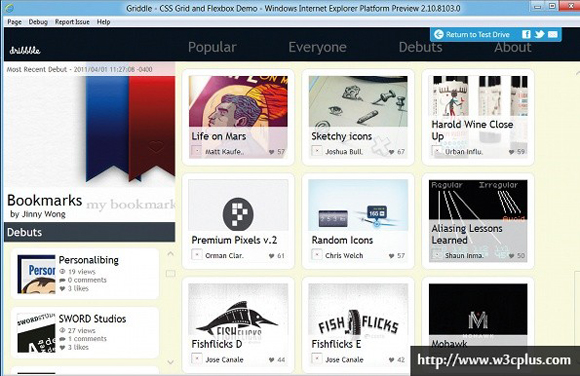Click the up chevron in Debuts list
Viewport: 580px width, 376px height.
[x=171, y=254]
